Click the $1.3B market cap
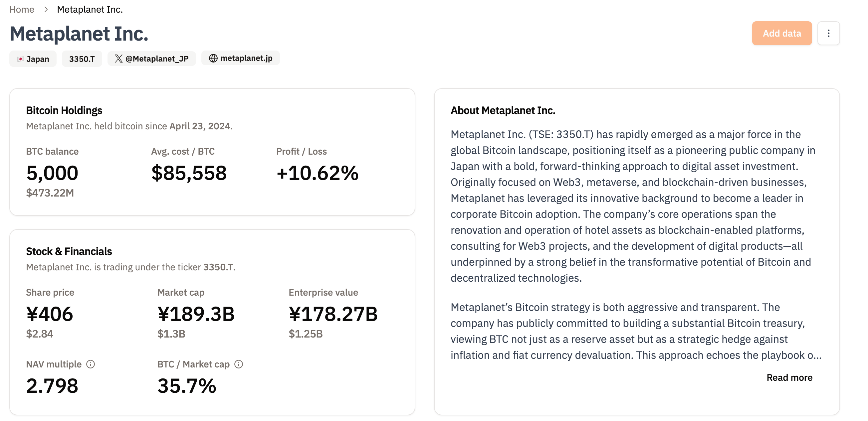Screen dimensions: 868x421 point(171,334)
